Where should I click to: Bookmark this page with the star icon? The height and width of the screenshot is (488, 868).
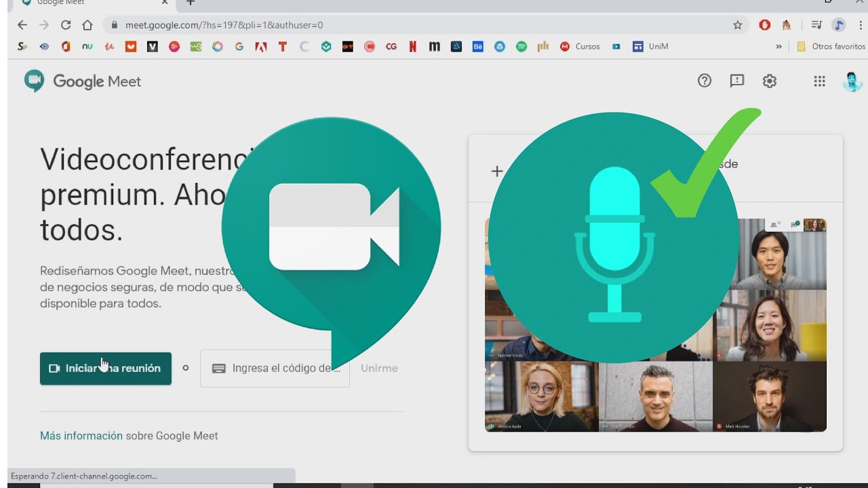point(738,25)
